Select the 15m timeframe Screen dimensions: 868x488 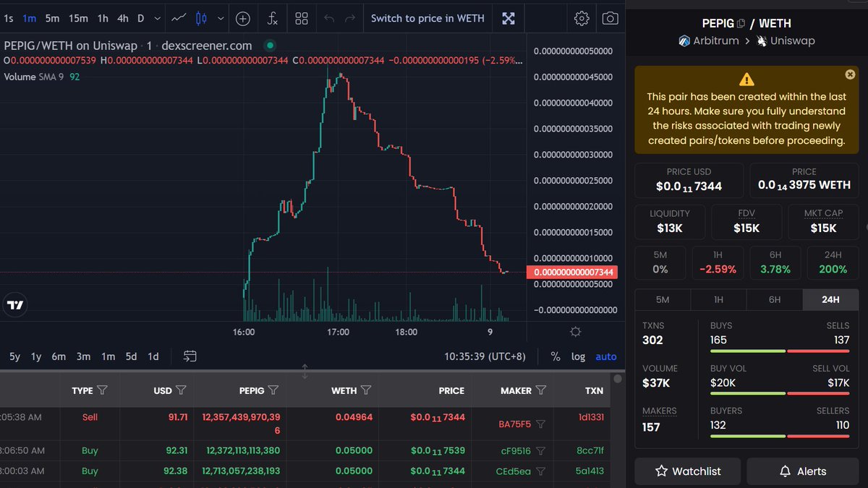pyautogui.click(x=78, y=18)
